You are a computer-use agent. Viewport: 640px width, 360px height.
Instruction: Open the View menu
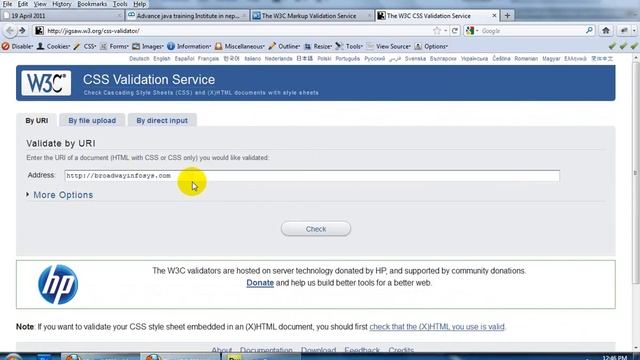click(x=40, y=4)
